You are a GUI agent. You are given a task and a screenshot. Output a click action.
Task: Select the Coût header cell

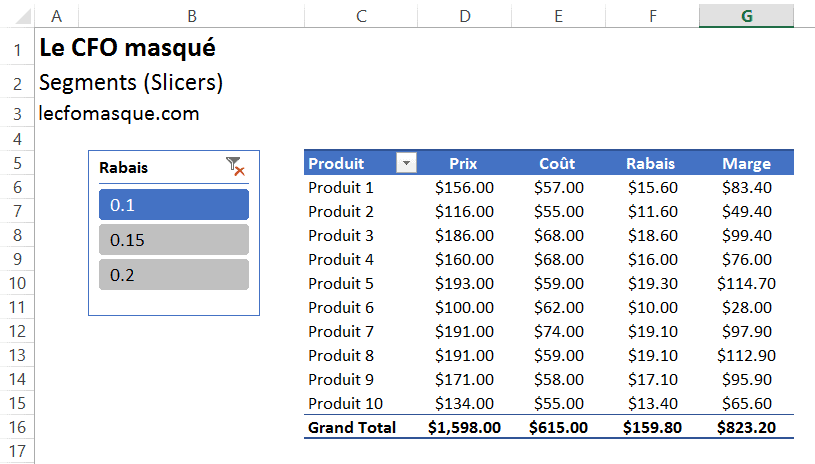[557, 164]
